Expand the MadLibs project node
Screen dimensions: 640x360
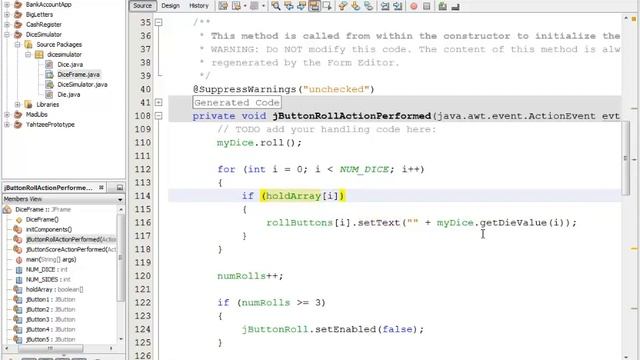7,115
